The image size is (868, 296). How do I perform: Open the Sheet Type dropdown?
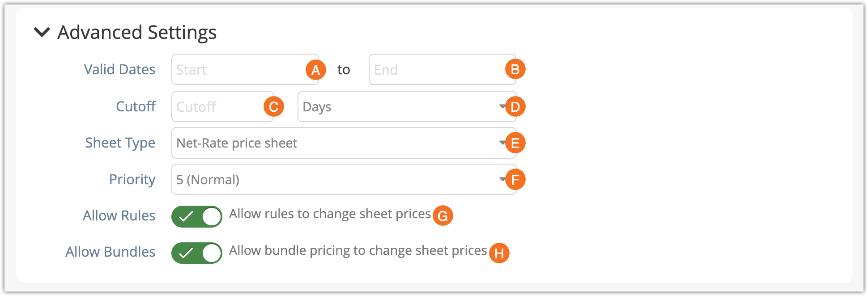click(x=336, y=143)
